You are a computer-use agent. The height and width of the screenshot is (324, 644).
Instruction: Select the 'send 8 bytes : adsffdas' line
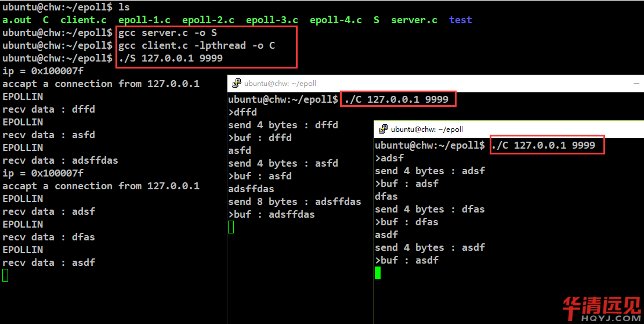pyautogui.click(x=294, y=201)
